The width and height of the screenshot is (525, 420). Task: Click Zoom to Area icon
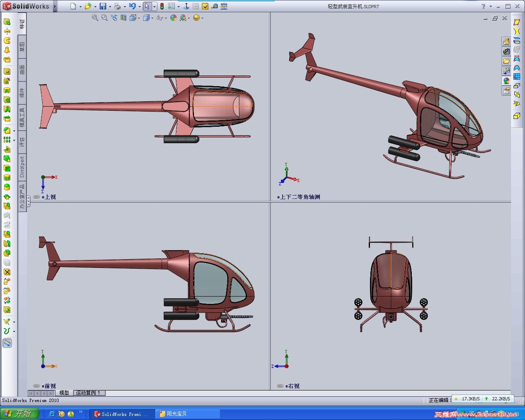[x=104, y=18]
